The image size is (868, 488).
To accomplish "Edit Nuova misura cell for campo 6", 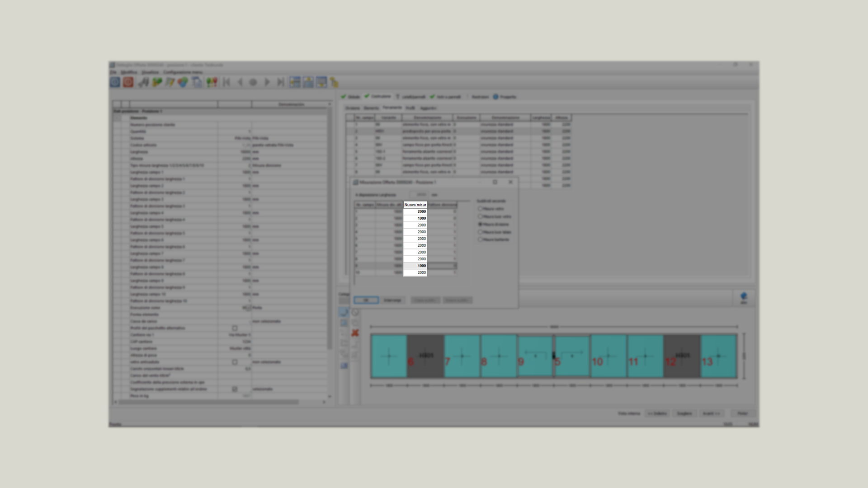I will coord(415,245).
